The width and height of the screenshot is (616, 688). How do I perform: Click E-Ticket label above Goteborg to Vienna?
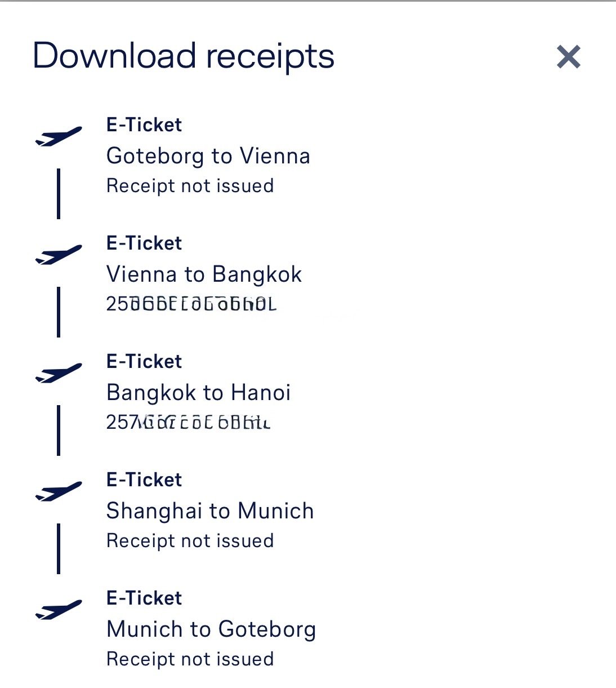pos(144,125)
